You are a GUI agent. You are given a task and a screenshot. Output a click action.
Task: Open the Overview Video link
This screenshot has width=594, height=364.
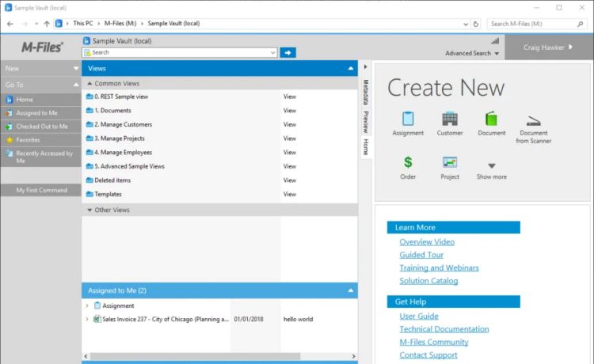[x=427, y=242]
